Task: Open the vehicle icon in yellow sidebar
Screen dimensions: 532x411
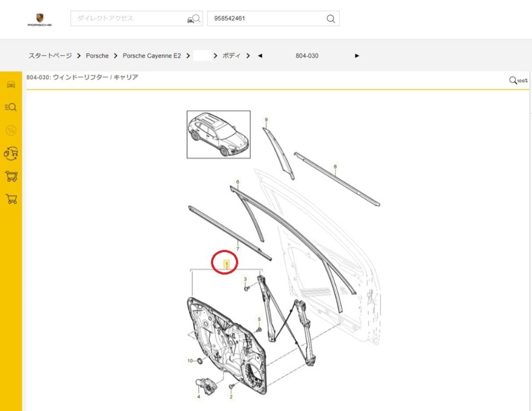Action: coord(11,85)
